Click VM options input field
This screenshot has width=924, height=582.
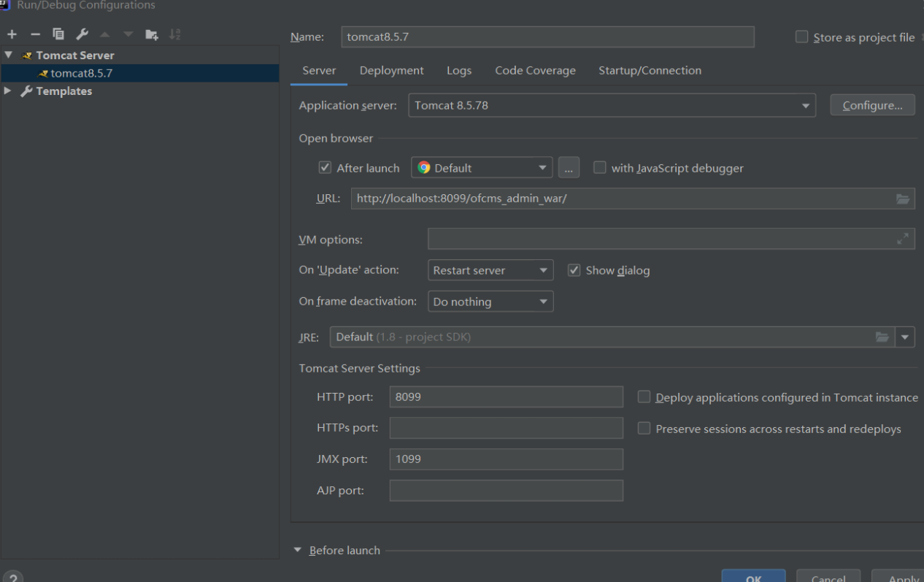tap(671, 239)
